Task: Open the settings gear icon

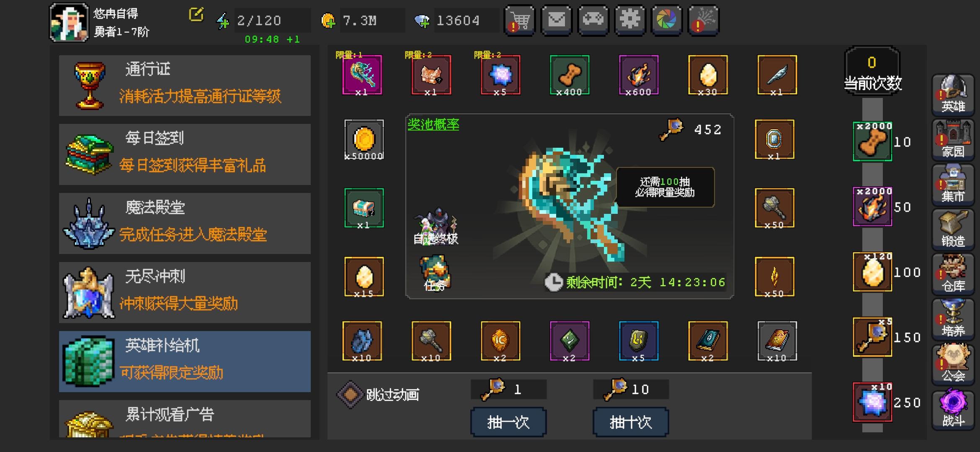Action: [630, 20]
